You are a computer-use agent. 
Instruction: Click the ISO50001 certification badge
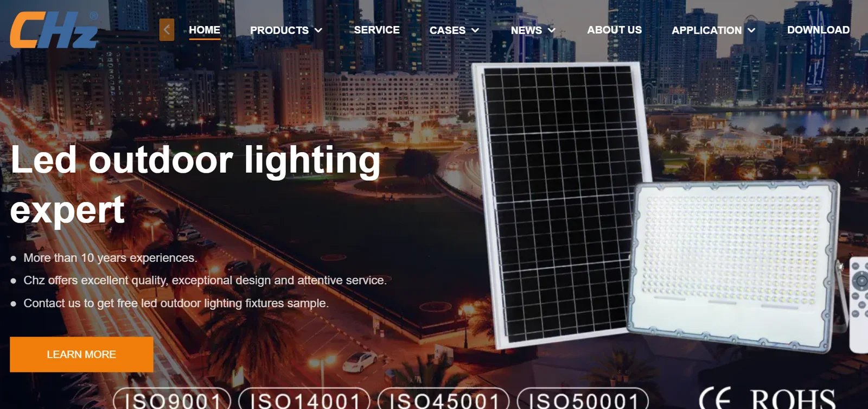[x=583, y=399]
